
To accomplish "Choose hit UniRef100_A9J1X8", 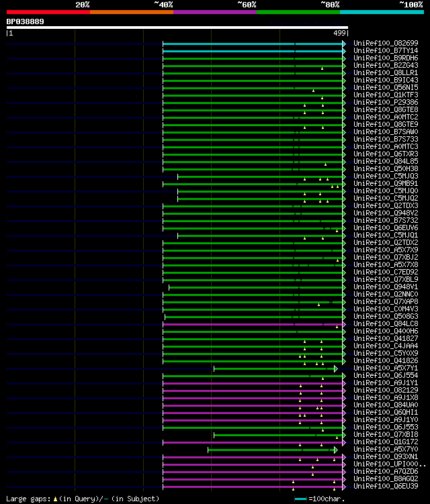I will tap(386, 398).
